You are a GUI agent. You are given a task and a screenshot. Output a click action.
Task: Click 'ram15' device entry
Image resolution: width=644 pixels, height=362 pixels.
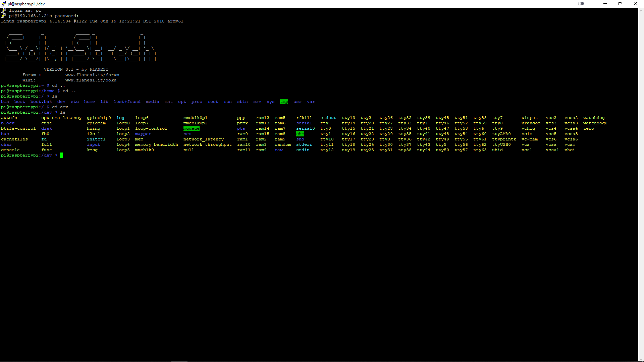click(x=263, y=134)
